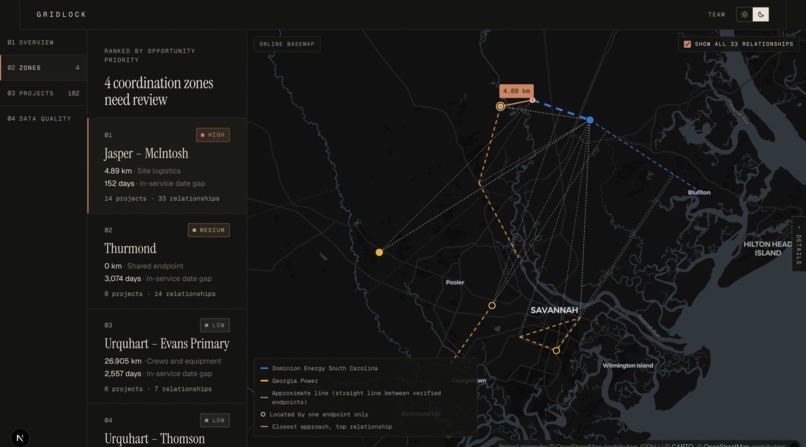Switch to light theme sun icon

[744, 14]
